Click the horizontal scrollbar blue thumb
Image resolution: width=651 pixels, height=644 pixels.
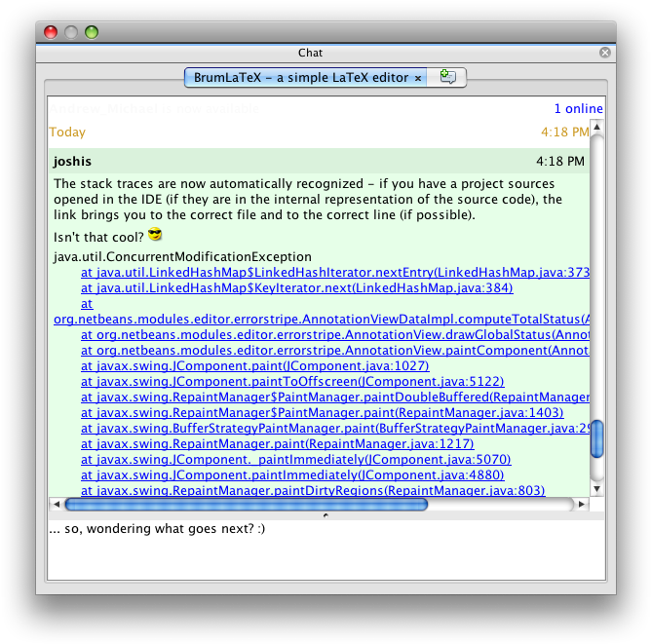247,504
